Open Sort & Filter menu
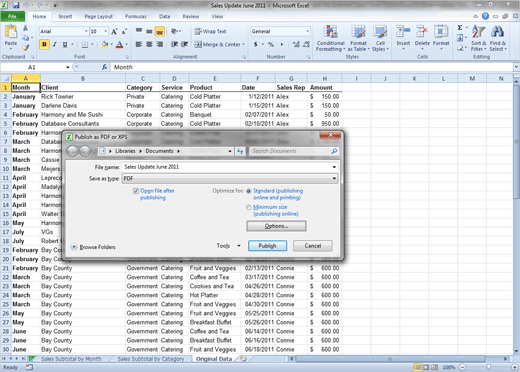This screenshot has height=372, width=520. tap(479, 38)
